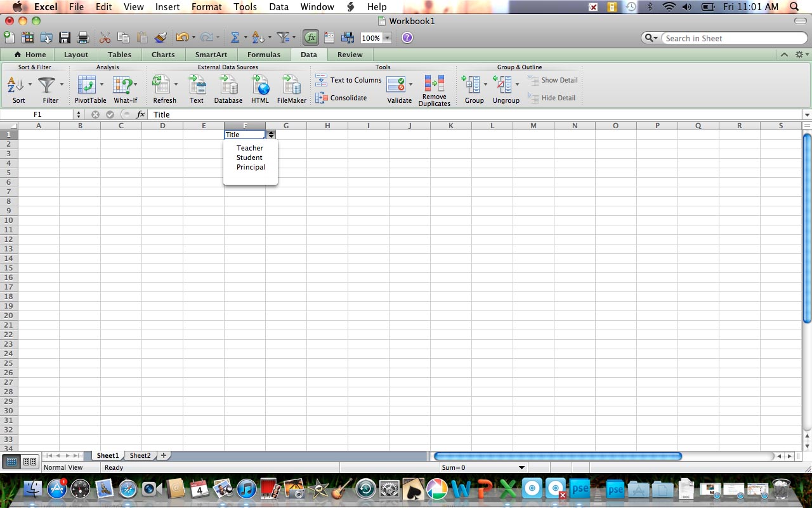Click the horizontal scrollbar thumb
This screenshot has width=812, height=508.
[558, 456]
